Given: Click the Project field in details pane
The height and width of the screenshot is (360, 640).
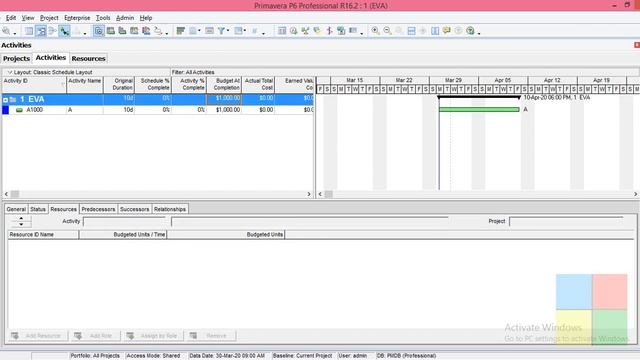Looking at the screenshot, I should coord(566,221).
